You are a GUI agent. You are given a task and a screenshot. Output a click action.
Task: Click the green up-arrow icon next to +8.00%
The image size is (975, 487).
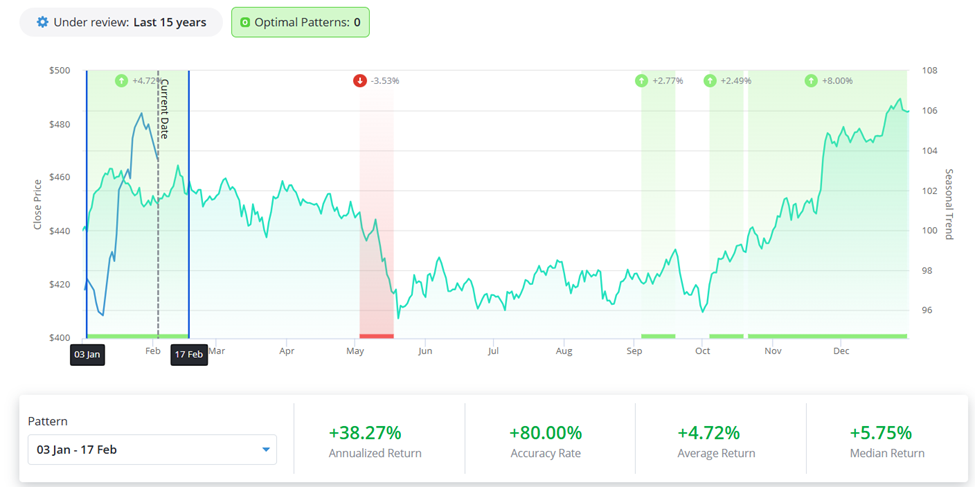click(x=811, y=81)
